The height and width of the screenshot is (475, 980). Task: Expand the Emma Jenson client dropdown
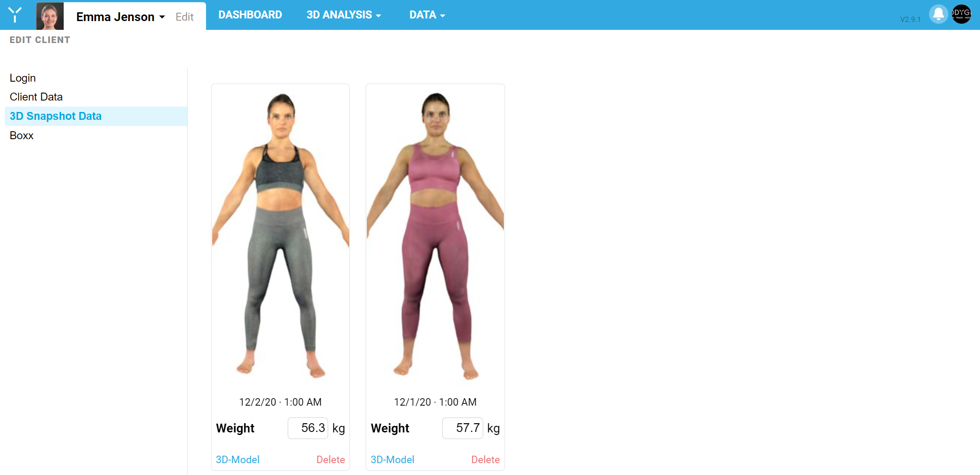coord(120,17)
